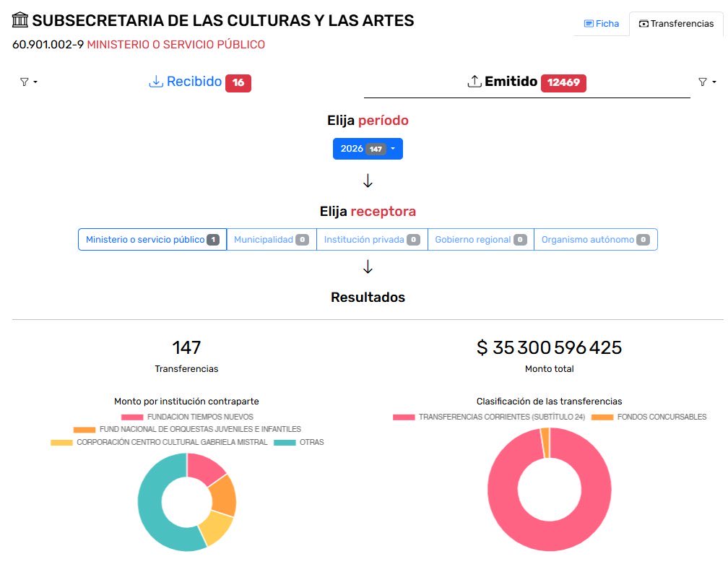Switch to the Transferencias tab
Viewport: 728px width, 572px height.
(675, 23)
